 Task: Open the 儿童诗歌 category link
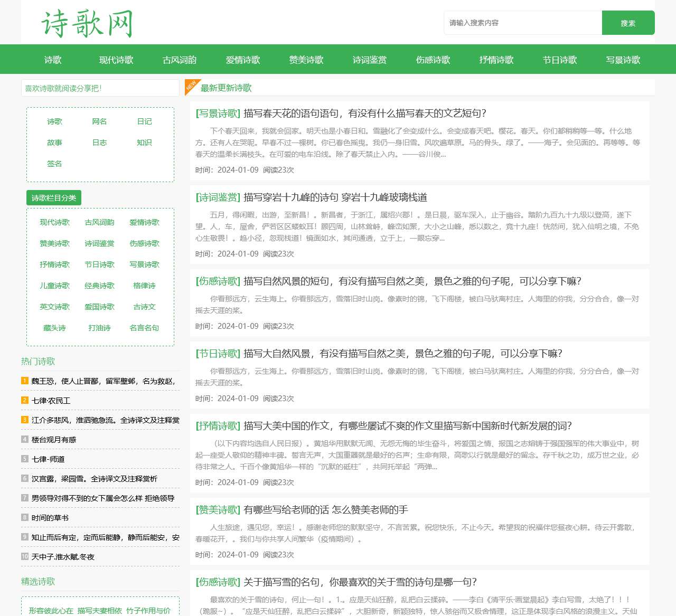coord(54,286)
